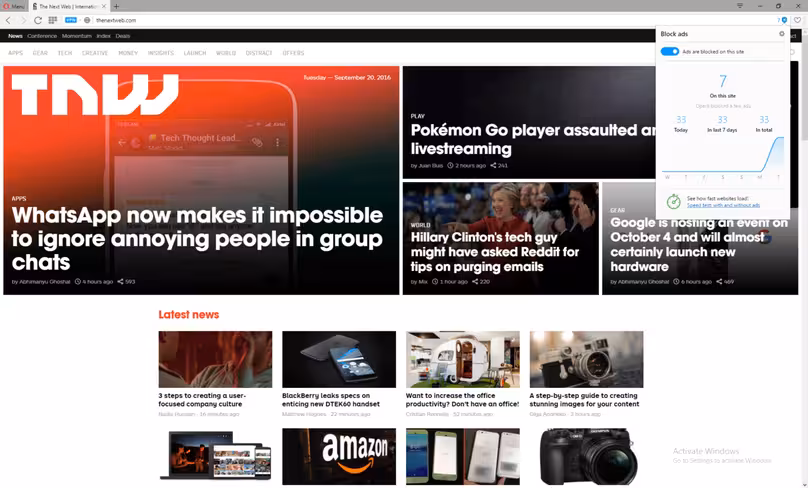Open the LAUNCH section
Viewport: 808px width, 488px height.
(195, 53)
